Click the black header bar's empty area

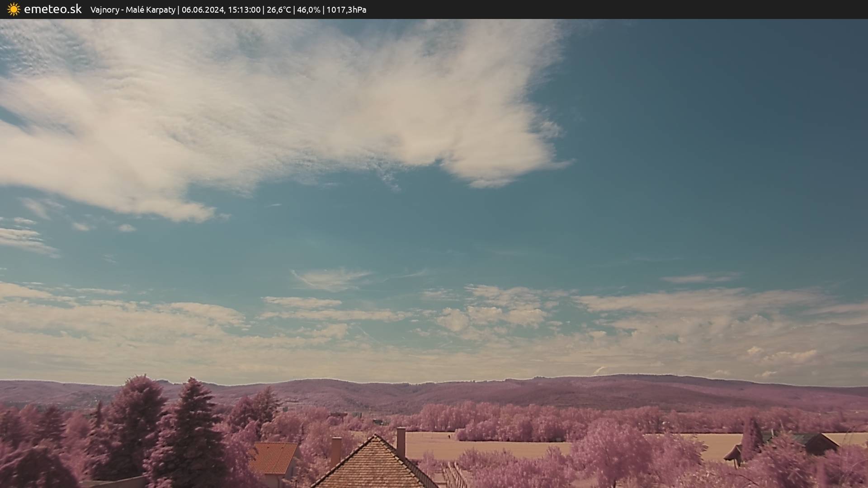(633, 9)
